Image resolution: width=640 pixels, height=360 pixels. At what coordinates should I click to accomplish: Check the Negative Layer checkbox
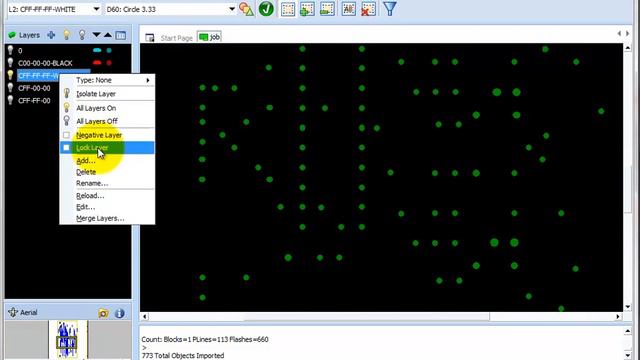click(x=67, y=135)
